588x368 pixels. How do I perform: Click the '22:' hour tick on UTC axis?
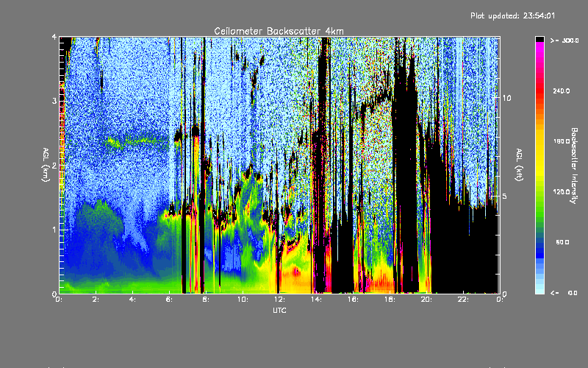pyautogui.click(x=463, y=300)
